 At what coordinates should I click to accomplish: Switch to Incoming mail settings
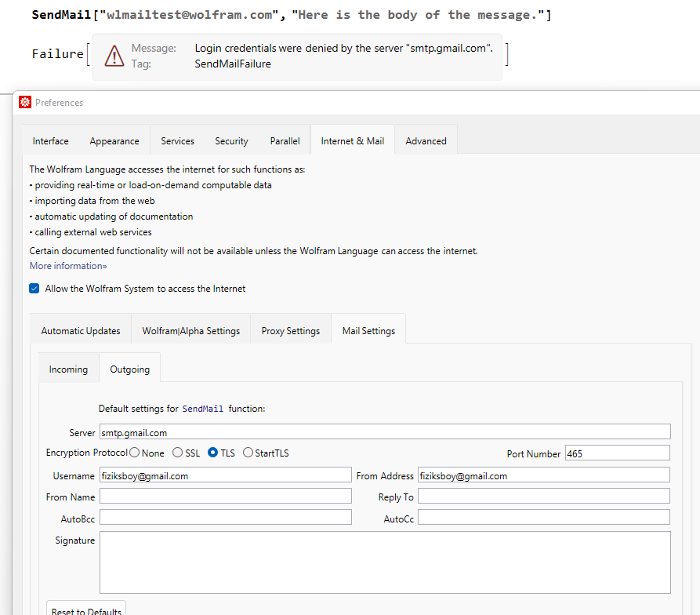pos(68,369)
